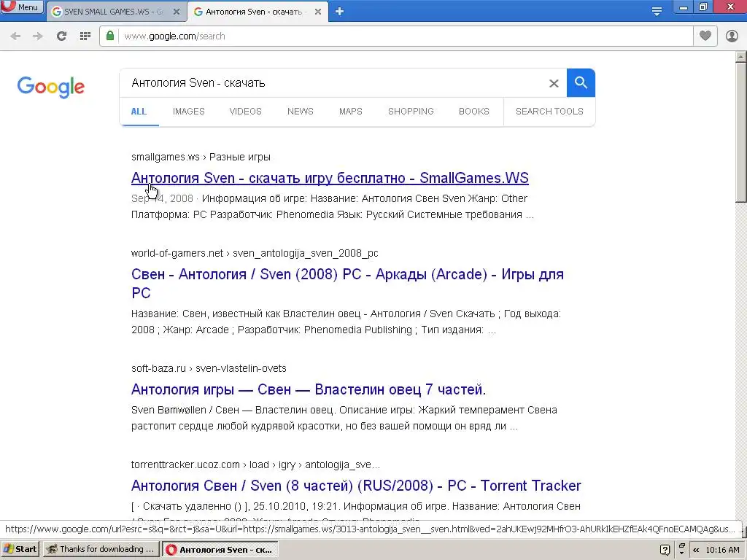Screen dimensions: 747x560
Task: Add a new tab with plus button
Action: tap(339, 12)
